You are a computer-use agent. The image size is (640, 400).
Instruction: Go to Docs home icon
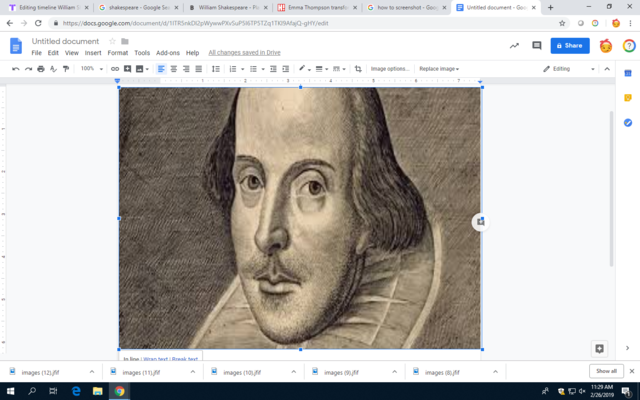(x=16, y=46)
